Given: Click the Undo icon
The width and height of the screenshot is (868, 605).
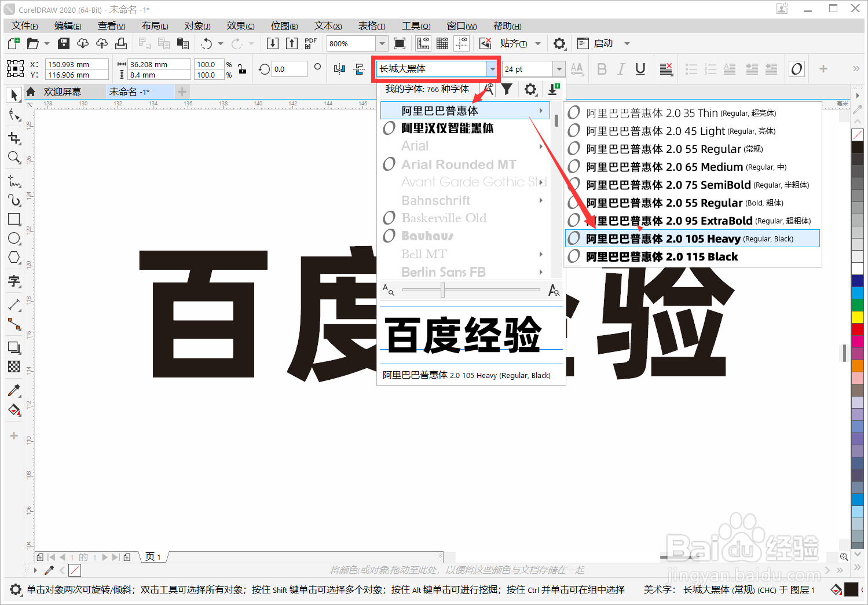Looking at the screenshot, I should [207, 43].
